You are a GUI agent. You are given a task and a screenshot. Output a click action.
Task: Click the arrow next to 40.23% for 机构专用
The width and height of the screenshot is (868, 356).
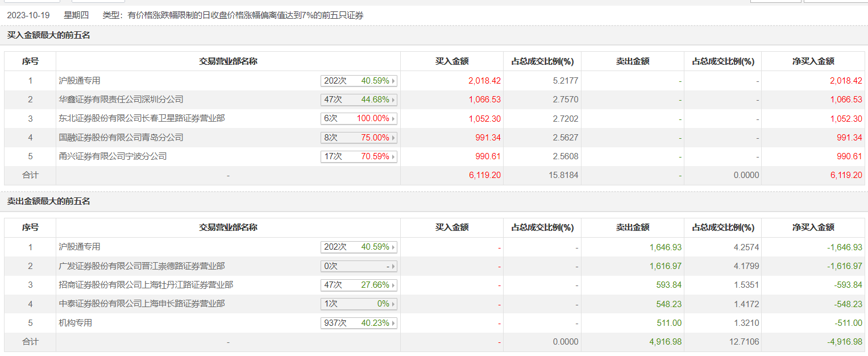[x=393, y=323]
